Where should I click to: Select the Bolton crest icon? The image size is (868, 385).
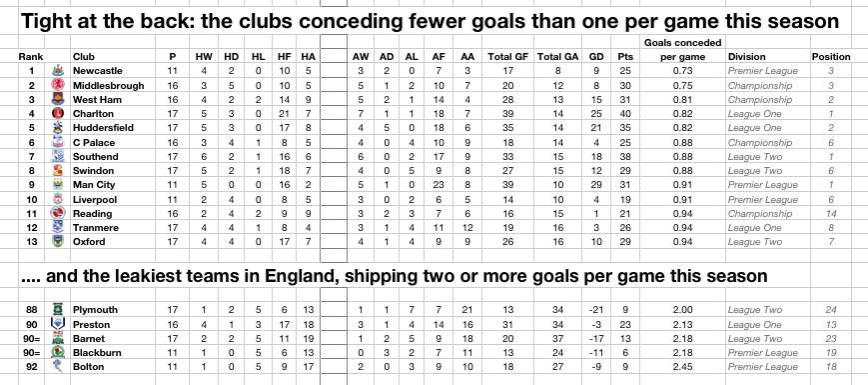pos(57,367)
